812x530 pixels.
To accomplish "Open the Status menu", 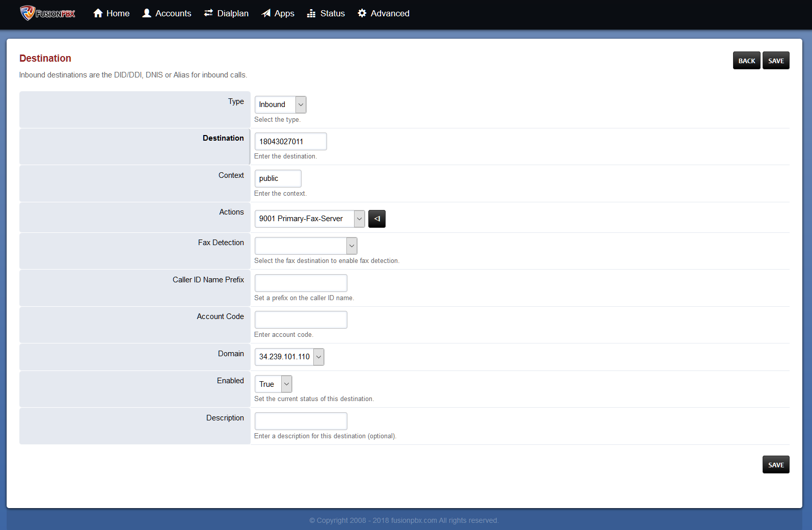I will [332, 13].
